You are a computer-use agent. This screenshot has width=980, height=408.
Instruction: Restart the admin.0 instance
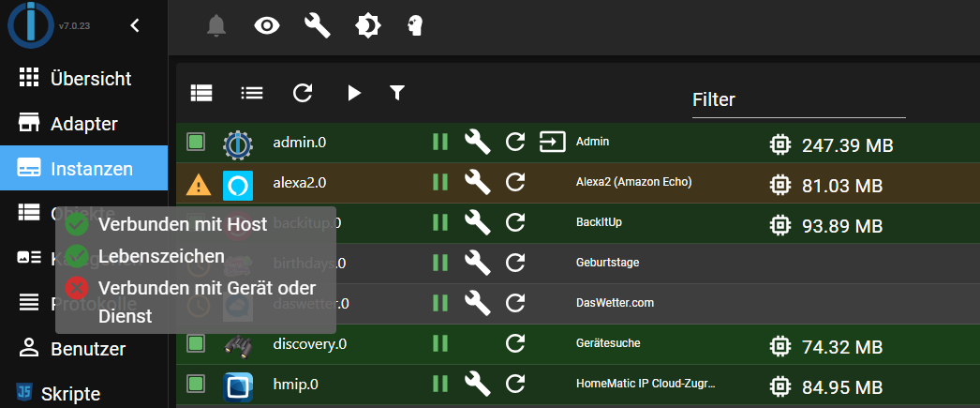pyautogui.click(x=515, y=142)
